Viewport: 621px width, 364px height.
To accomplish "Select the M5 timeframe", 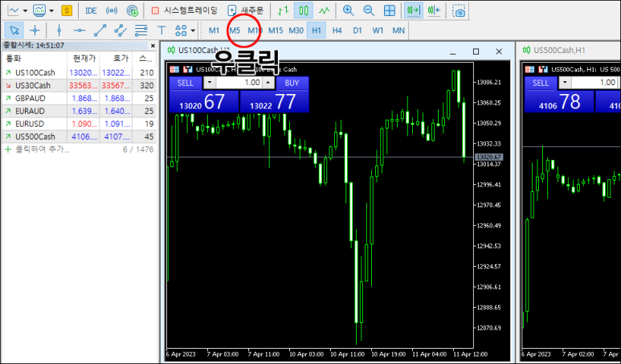I will (235, 30).
